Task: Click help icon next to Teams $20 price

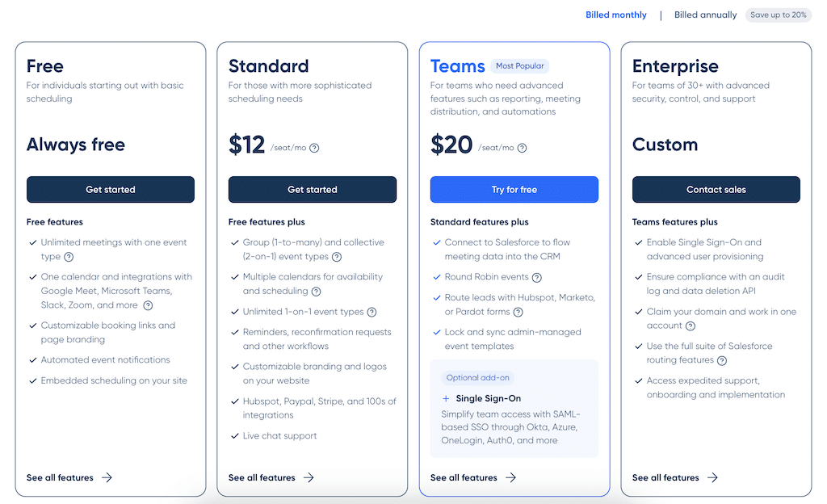Action: (522, 148)
